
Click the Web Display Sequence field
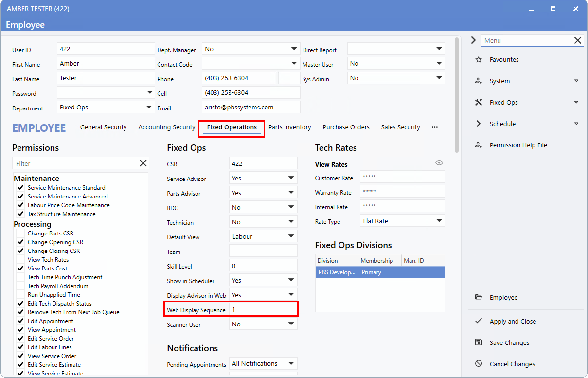pyautogui.click(x=263, y=310)
